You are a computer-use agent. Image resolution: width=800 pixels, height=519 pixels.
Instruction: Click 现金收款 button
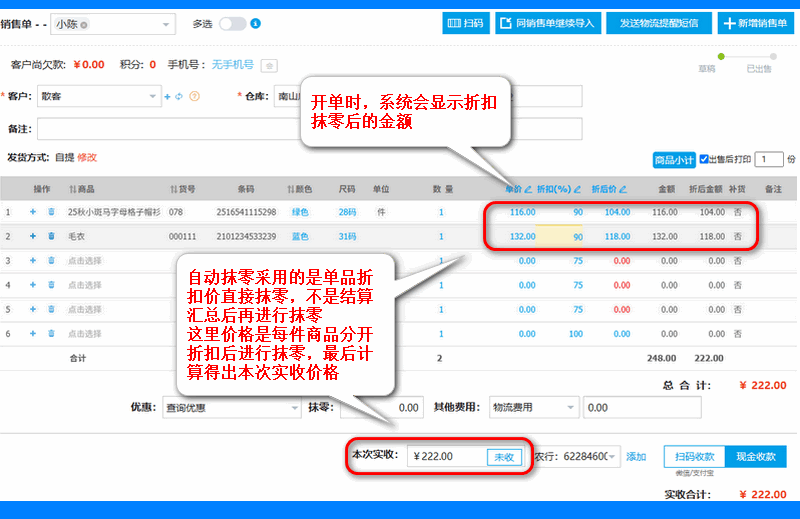tap(756, 457)
